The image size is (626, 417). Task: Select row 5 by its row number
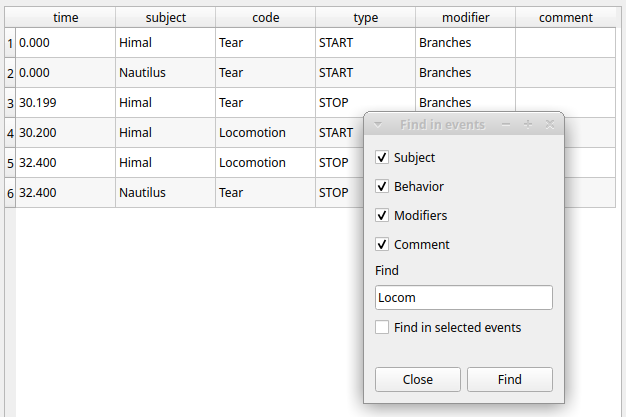pyautogui.click(x=10, y=163)
